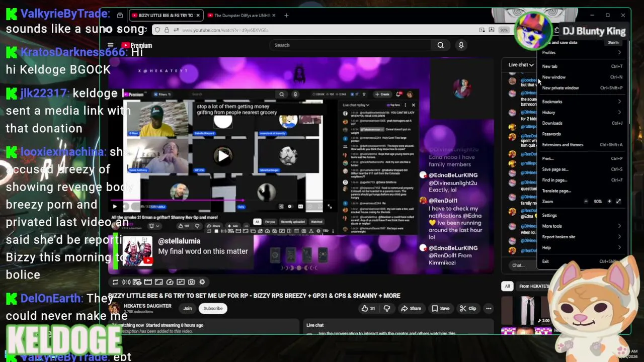The image size is (644, 362).
Task: Open the more actions three-dot menu
Action: coord(489,308)
